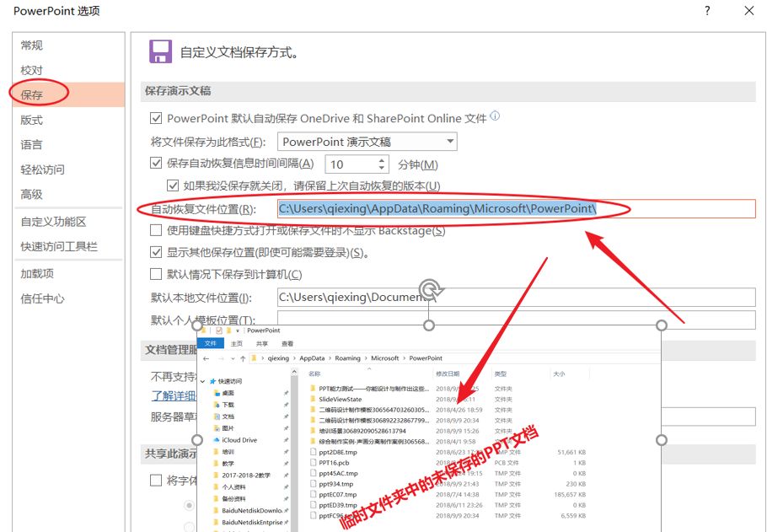Select the pptED39.tmp file row

448,505
